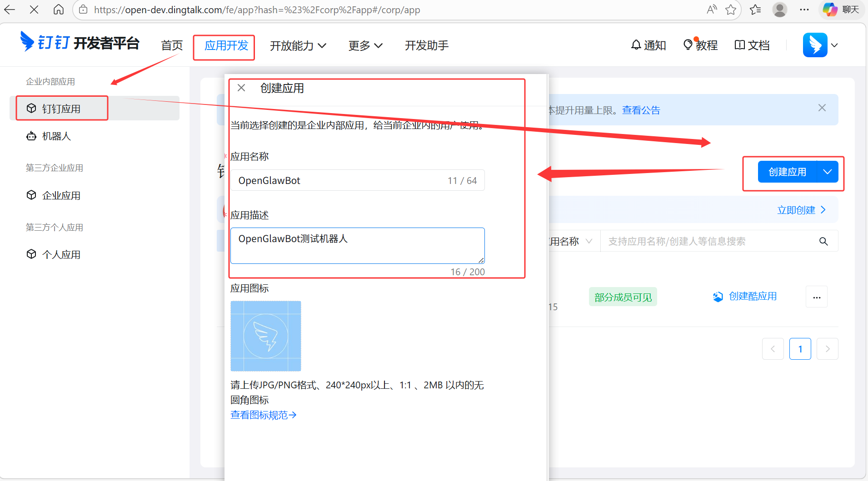Upload icon via 应用图标 thumbnail
Image resolution: width=868 pixels, height=481 pixels.
tap(266, 336)
